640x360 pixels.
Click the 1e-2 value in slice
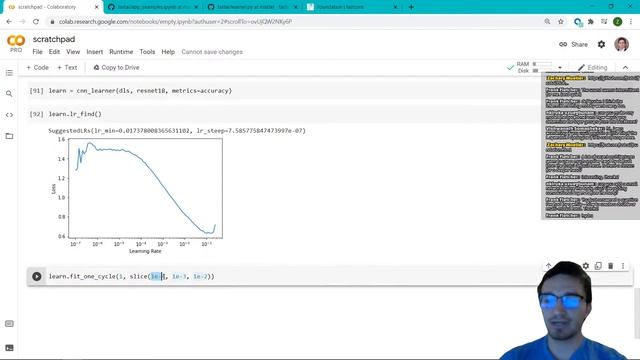(x=200, y=276)
